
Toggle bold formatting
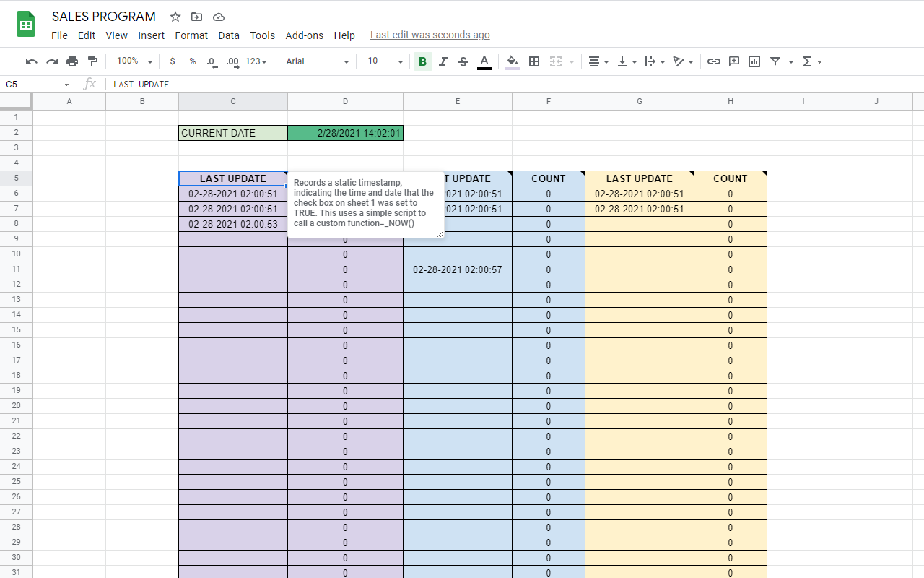tap(422, 61)
